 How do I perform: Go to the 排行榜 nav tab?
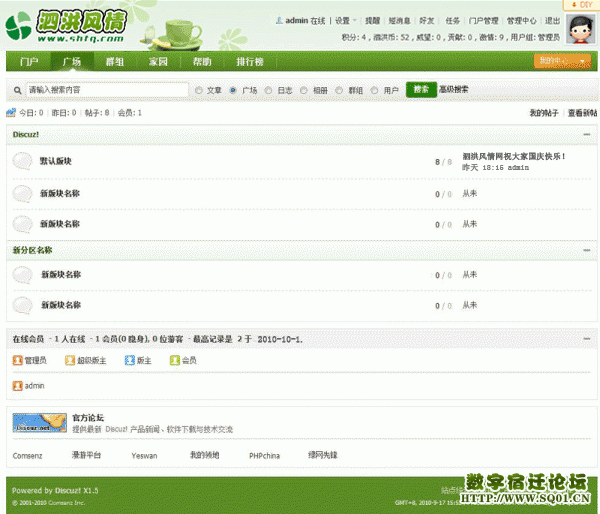point(250,62)
